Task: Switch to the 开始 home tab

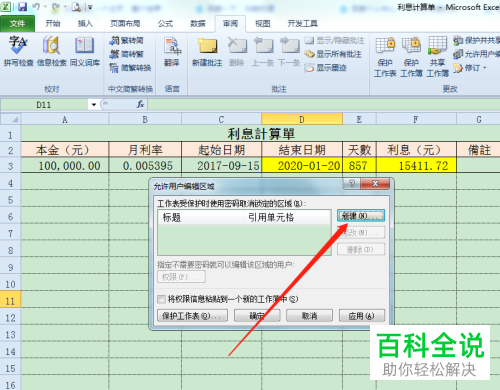Action: tap(53, 24)
